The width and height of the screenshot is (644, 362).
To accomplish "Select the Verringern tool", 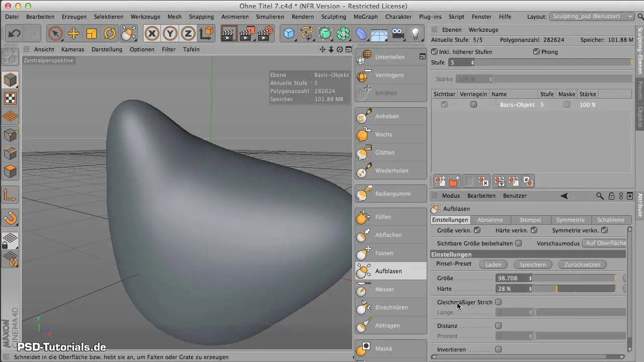I will [x=391, y=75].
